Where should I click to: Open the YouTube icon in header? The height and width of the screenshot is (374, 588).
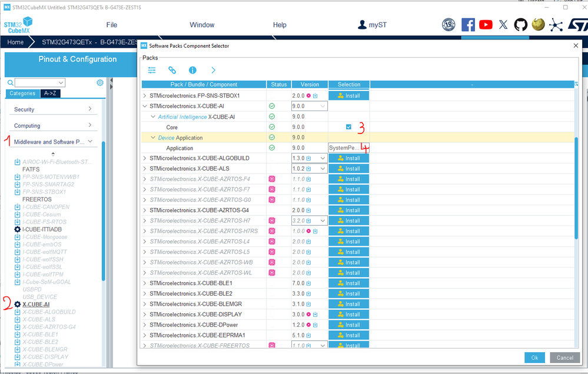(486, 25)
